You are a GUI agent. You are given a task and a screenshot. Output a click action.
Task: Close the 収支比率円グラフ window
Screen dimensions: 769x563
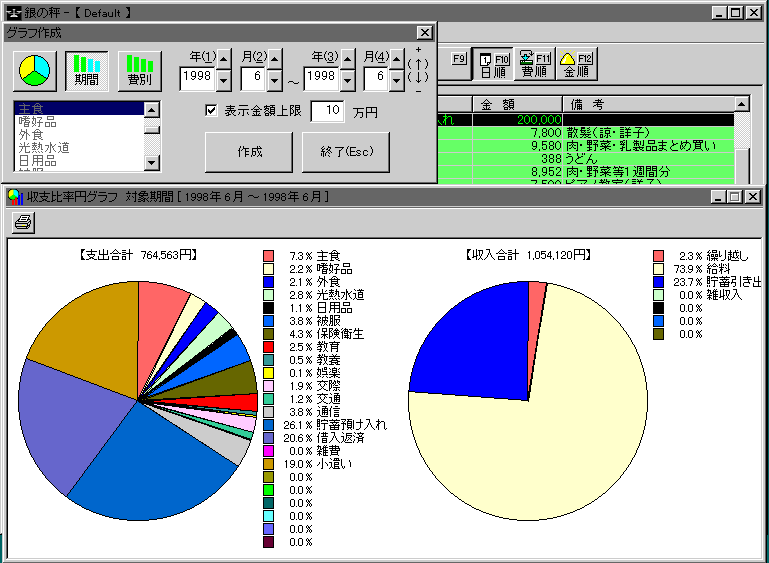pos(752,197)
